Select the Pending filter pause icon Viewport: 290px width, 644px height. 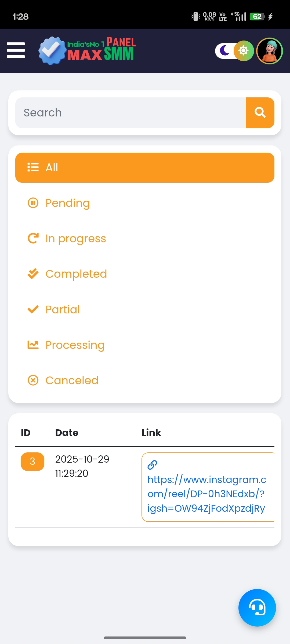pos(33,203)
